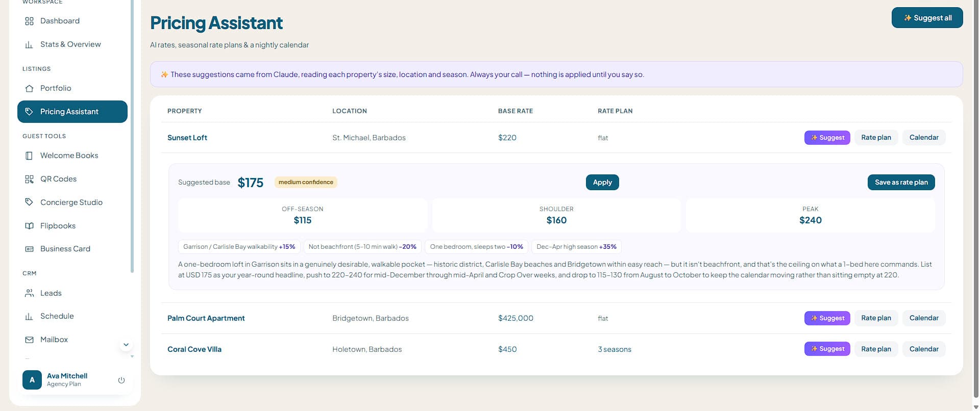Viewport: 980px width, 411px height.
Task: Click the Stats & Overview chart icon
Action: 29,44
